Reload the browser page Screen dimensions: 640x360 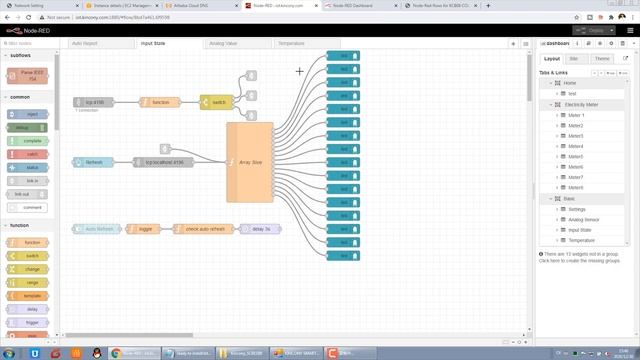[29, 17]
